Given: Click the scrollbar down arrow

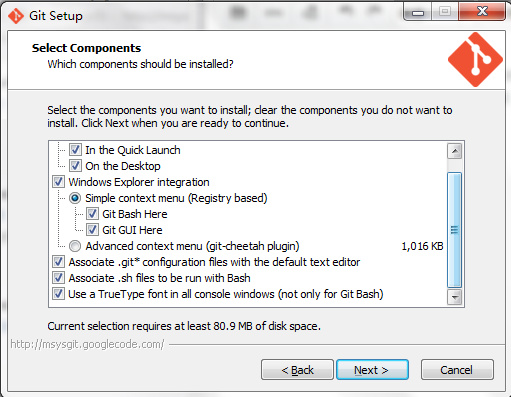Looking at the screenshot, I should pos(455,297).
